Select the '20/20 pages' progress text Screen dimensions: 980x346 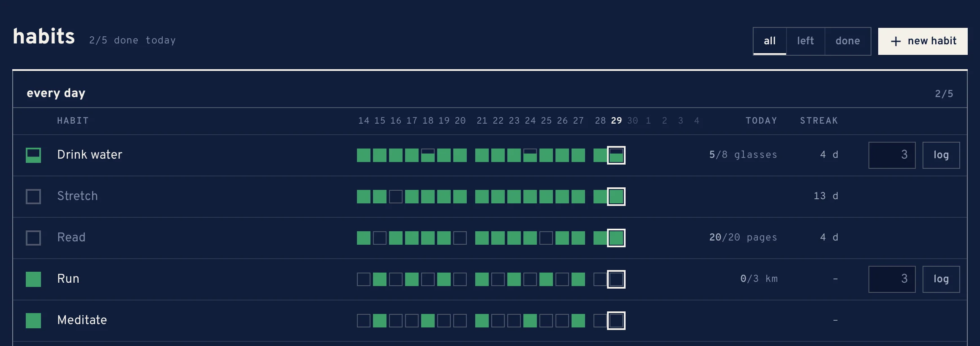(743, 238)
